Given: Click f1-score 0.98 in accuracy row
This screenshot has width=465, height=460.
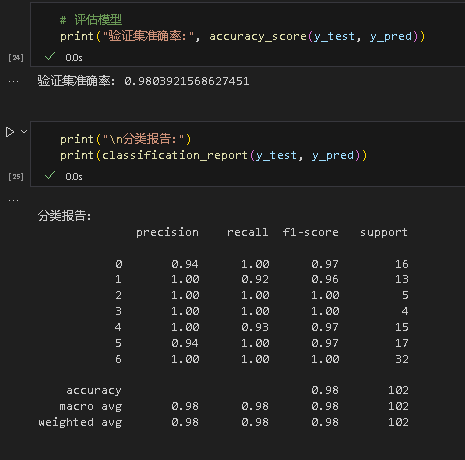Looking at the screenshot, I should pos(325,390).
